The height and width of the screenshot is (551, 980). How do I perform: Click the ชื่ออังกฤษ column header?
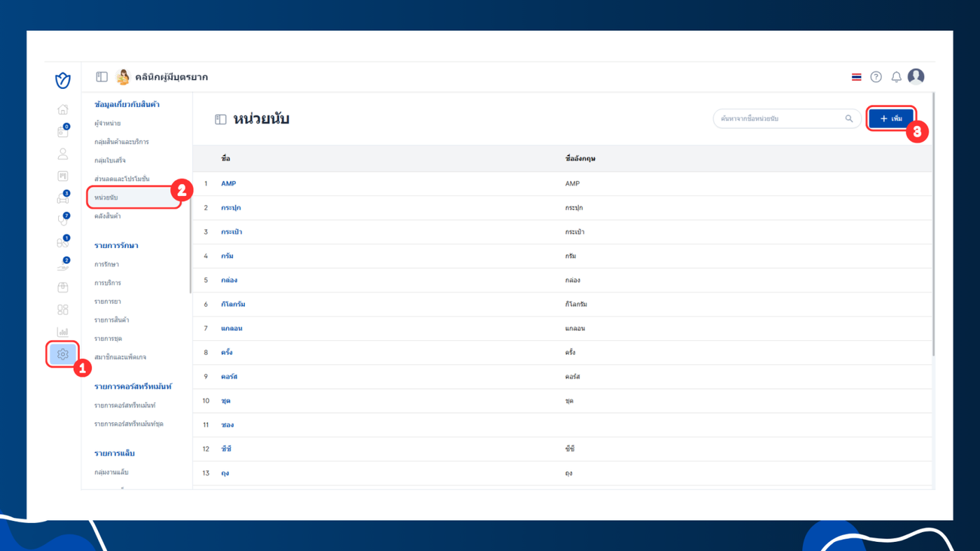pos(580,159)
